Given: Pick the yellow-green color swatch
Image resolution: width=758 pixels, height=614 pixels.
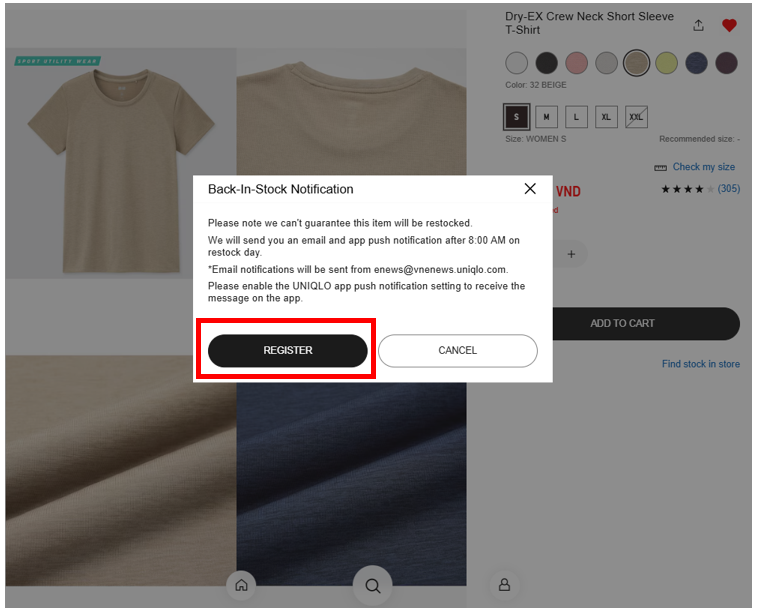Looking at the screenshot, I should 666,64.
